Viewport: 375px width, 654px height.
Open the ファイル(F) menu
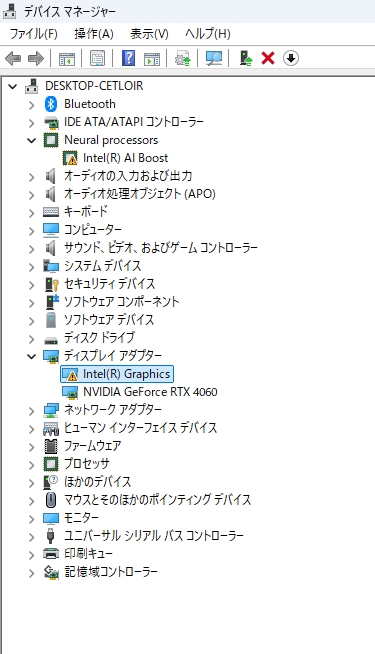(x=33, y=34)
